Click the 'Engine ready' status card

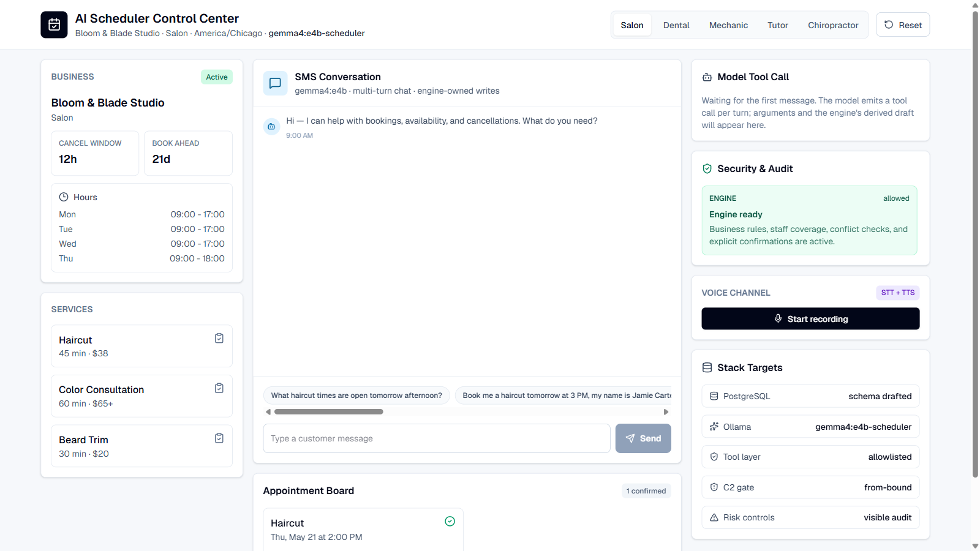click(809, 220)
